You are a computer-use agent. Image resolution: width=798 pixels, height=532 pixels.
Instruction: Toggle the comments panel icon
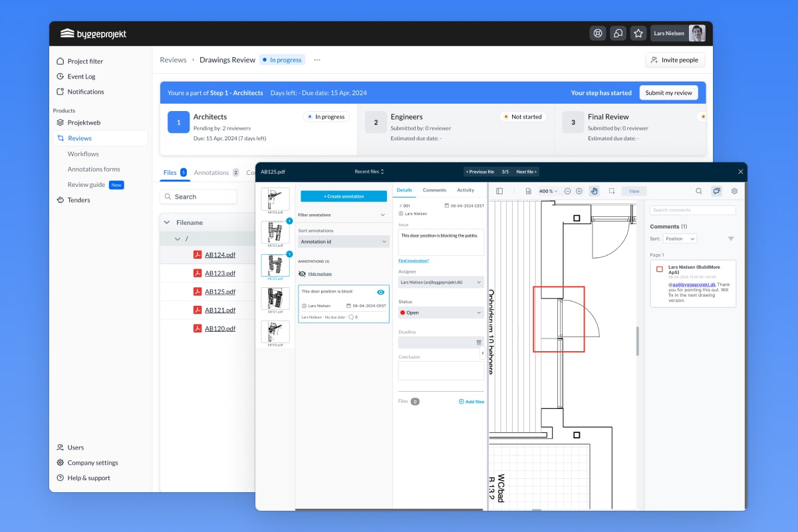[716, 191]
